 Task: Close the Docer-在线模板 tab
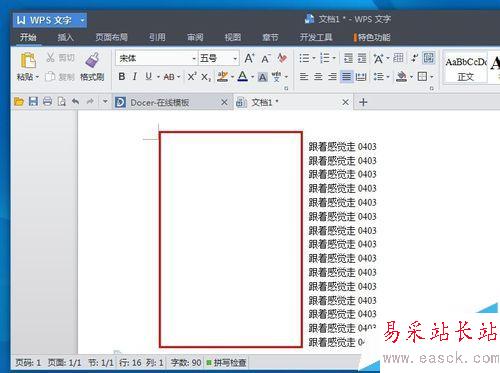(x=224, y=102)
